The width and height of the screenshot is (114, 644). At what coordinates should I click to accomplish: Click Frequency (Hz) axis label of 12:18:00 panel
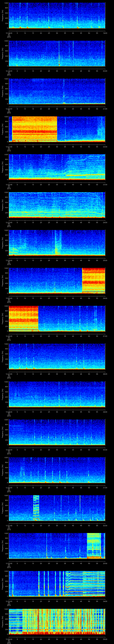[x=3, y=16]
